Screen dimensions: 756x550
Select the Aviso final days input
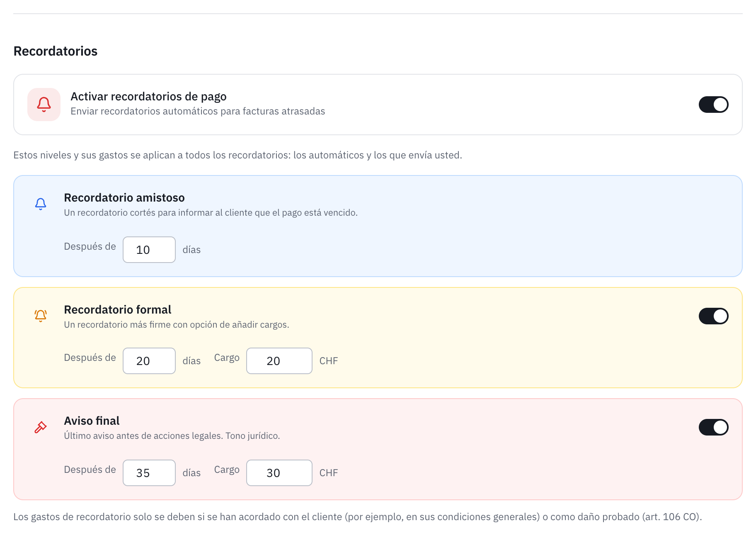pos(149,473)
